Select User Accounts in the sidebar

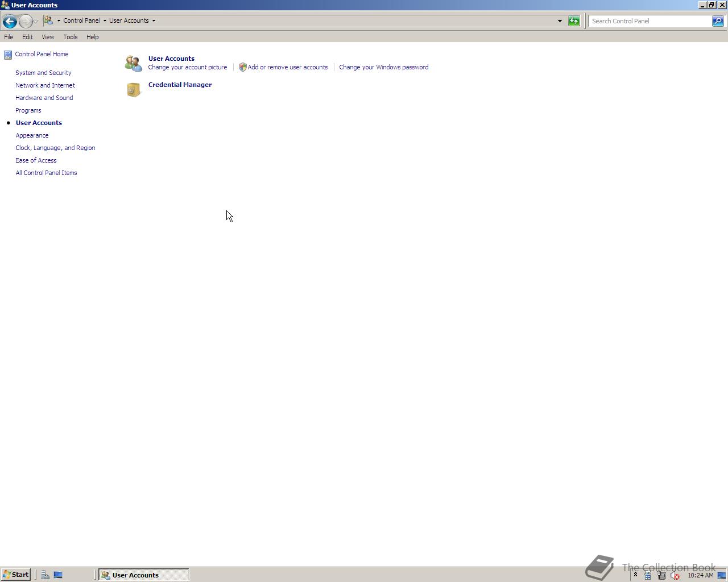click(x=39, y=123)
